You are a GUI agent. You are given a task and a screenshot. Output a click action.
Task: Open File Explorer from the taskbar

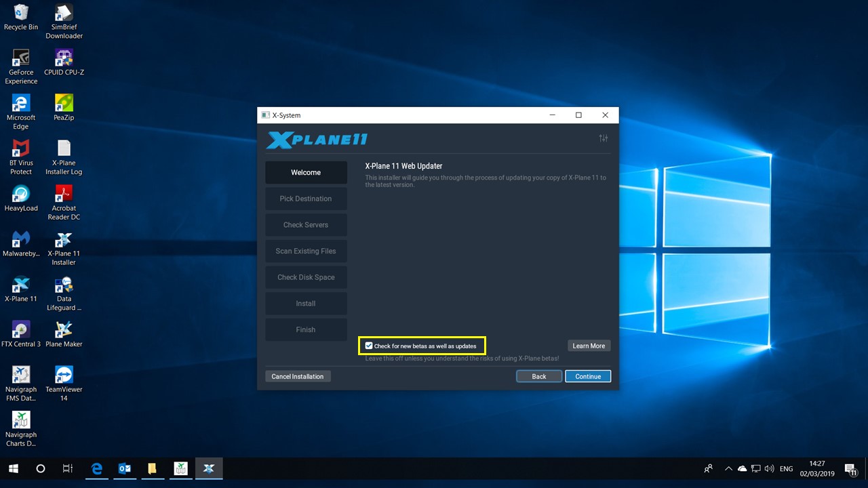click(153, 468)
